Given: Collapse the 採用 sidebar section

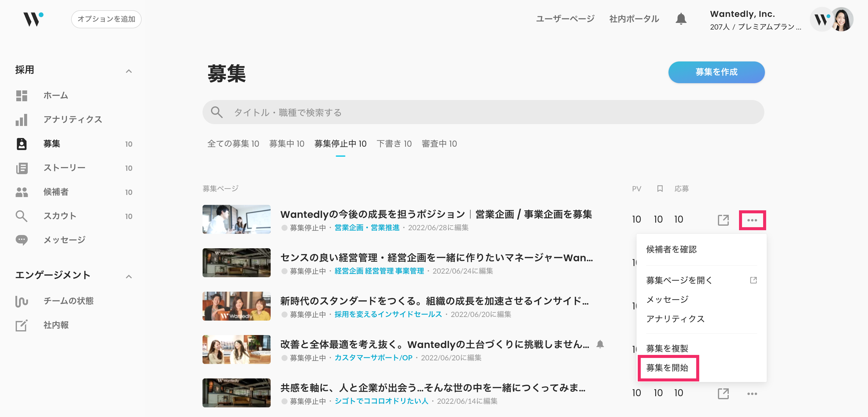Looking at the screenshot, I should click(x=129, y=71).
